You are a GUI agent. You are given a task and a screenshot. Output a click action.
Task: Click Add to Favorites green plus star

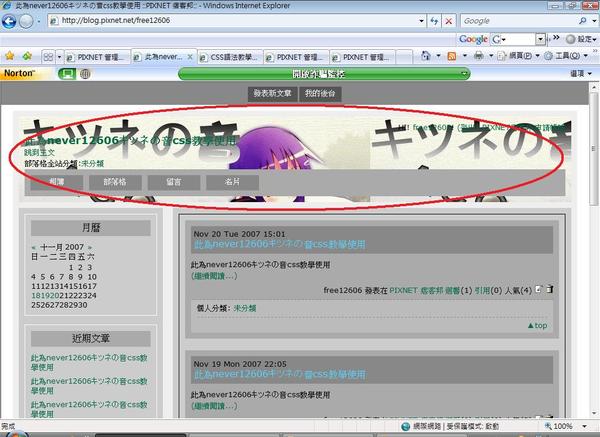coord(27,56)
